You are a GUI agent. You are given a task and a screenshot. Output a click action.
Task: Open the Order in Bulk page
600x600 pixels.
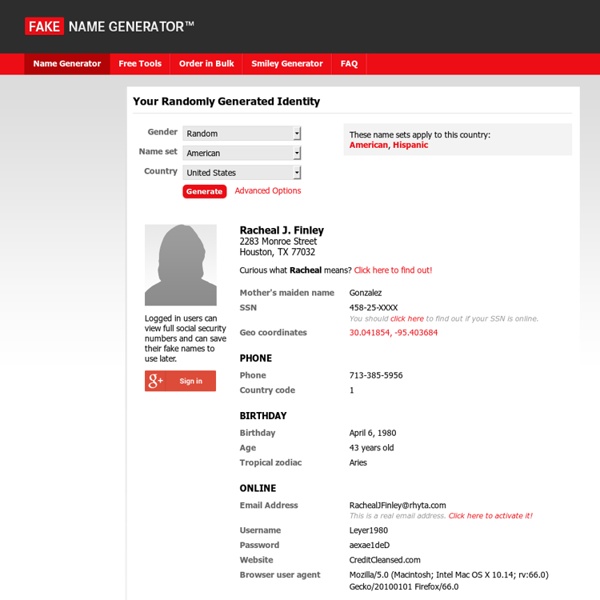point(206,64)
